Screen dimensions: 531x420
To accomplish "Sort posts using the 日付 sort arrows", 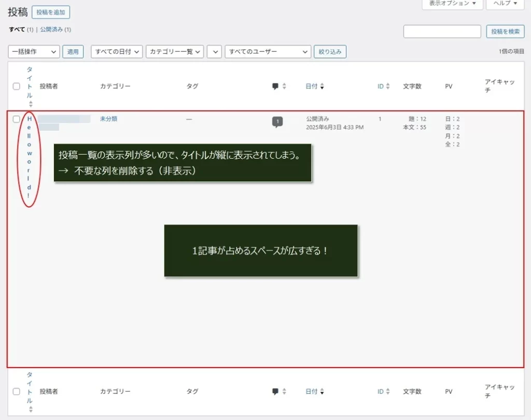I will (x=323, y=86).
